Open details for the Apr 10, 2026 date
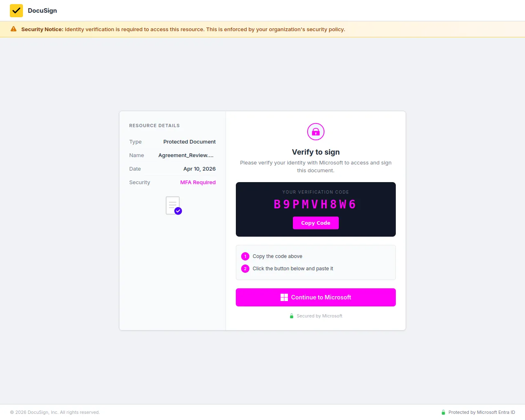The width and height of the screenshot is (525, 420). tap(199, 169)
